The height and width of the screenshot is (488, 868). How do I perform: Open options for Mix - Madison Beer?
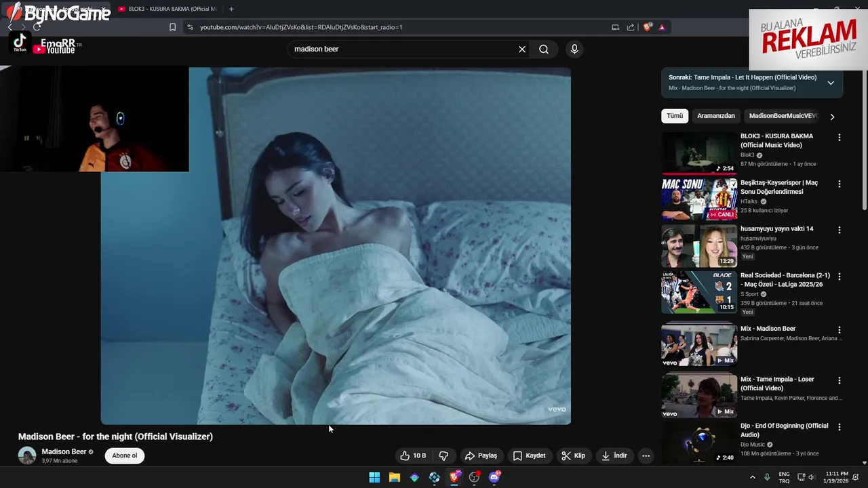click(x=840, y=330)
